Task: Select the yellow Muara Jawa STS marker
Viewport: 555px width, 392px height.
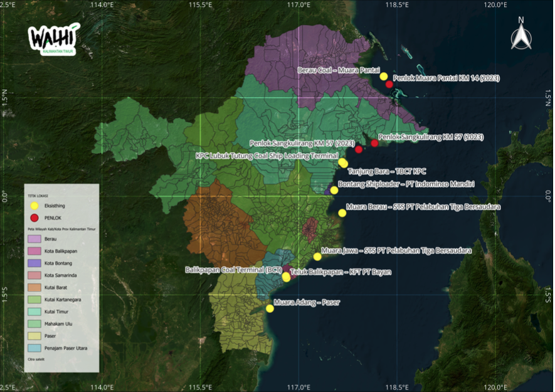Action: 317,257
